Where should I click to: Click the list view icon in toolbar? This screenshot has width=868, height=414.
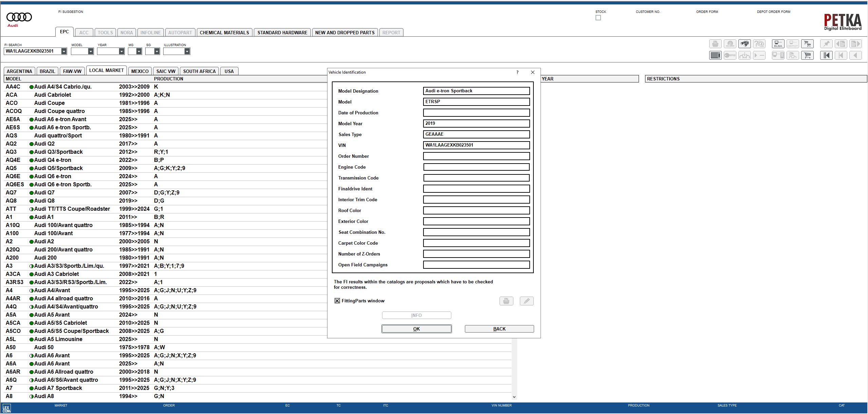[x=715, y=55]
